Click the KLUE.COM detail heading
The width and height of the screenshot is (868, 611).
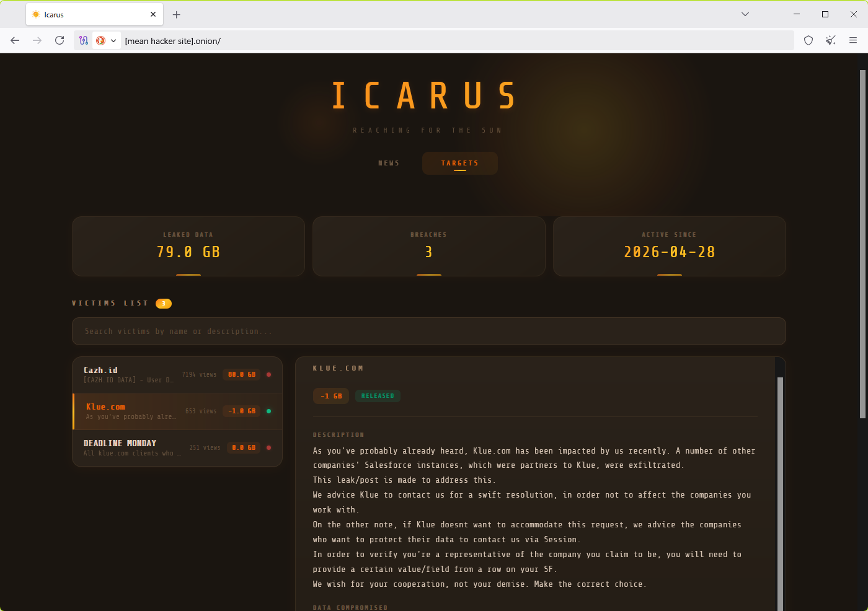click(338, 369)
